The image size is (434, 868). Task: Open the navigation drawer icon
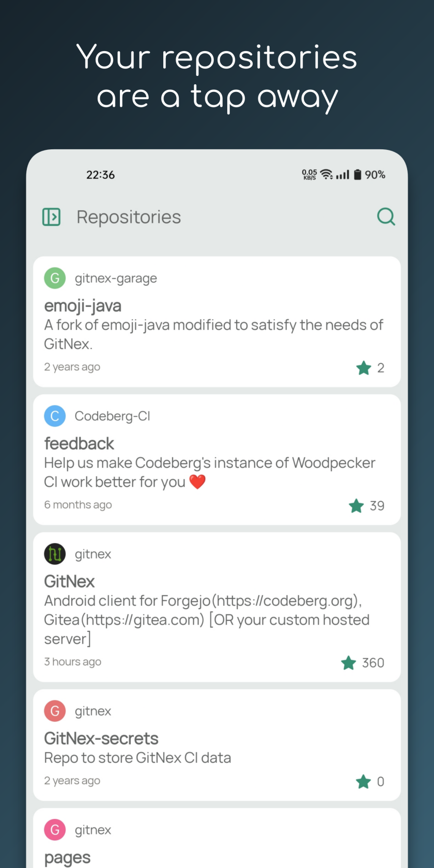click(51, 216)
